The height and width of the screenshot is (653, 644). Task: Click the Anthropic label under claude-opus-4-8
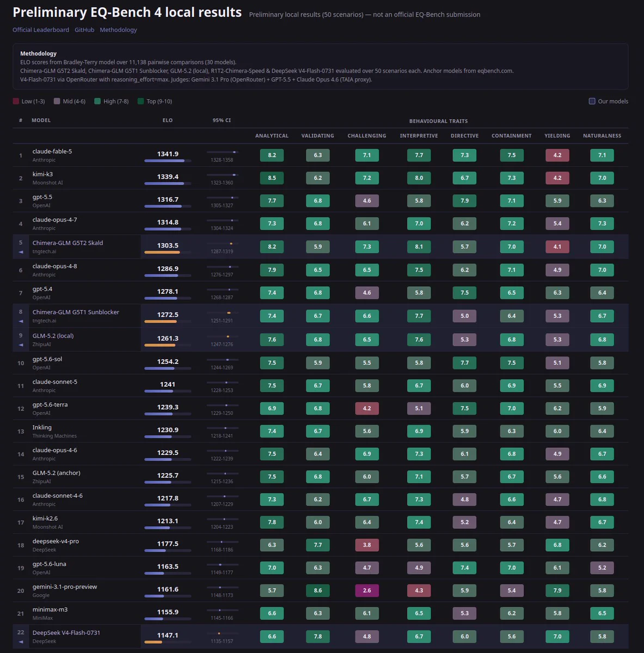tap(44, 275)
